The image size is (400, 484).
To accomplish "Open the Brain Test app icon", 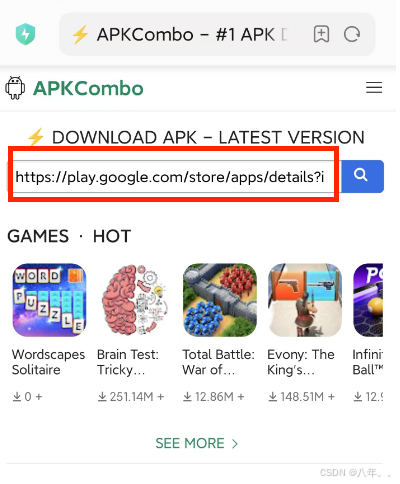I will 134,300.
